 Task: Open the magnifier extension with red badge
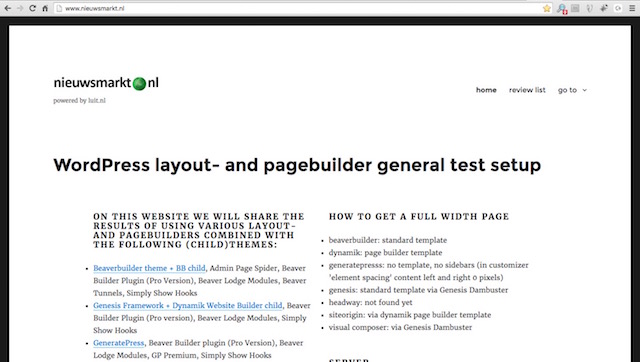point(562,9)
